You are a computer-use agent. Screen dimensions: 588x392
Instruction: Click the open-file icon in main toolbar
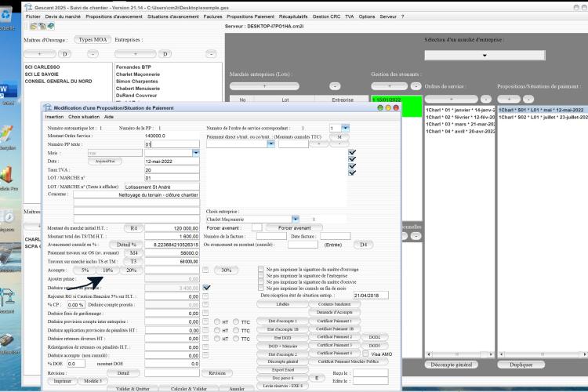pos(34,26)
